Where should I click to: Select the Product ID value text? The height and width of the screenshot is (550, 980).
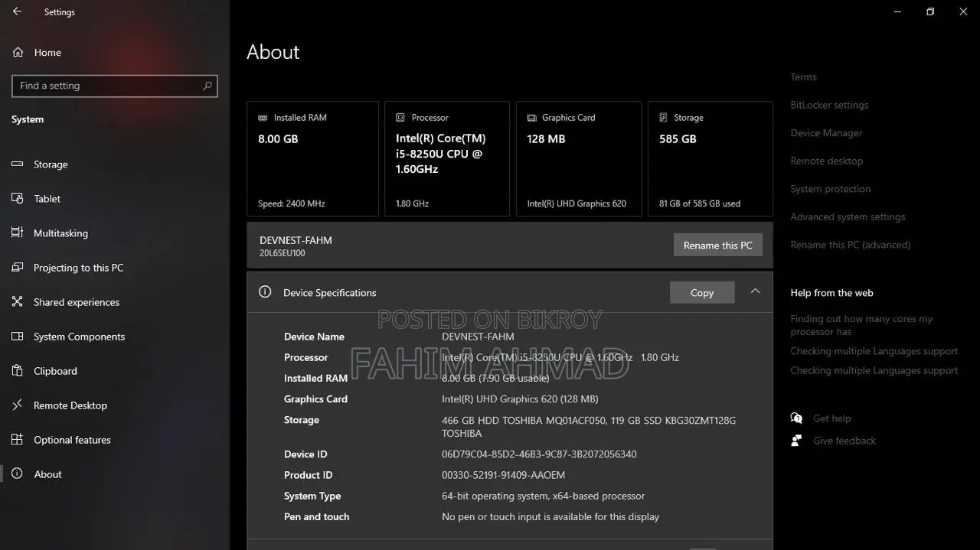click(503, 475)
